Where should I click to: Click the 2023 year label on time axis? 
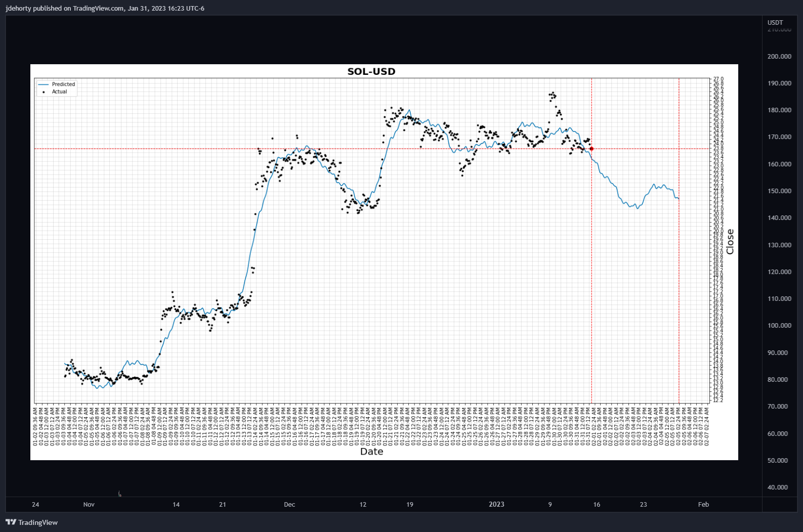496,504
